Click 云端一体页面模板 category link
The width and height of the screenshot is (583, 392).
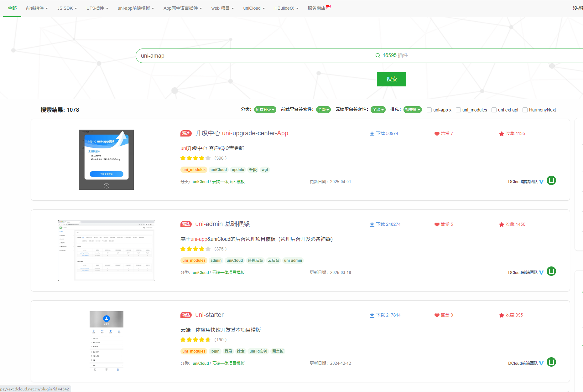[228, 182]
